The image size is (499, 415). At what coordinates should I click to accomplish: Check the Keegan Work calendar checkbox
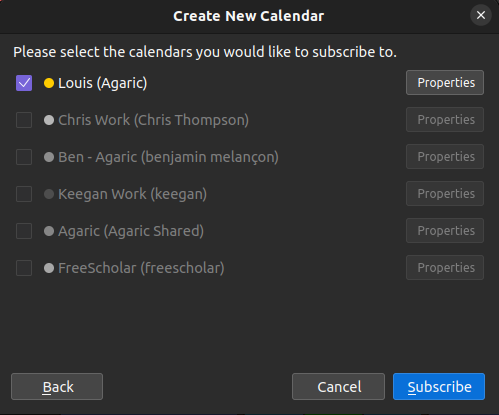(x=24, y=194)
